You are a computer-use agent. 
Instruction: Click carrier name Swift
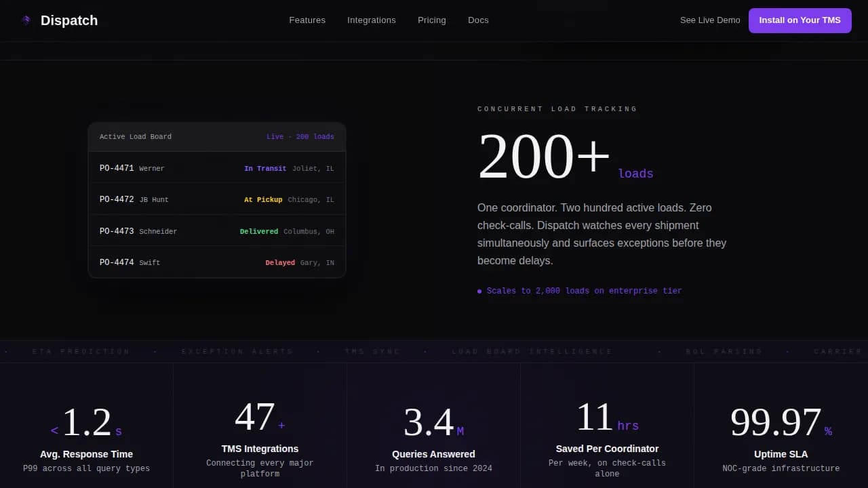pos(150,263)
